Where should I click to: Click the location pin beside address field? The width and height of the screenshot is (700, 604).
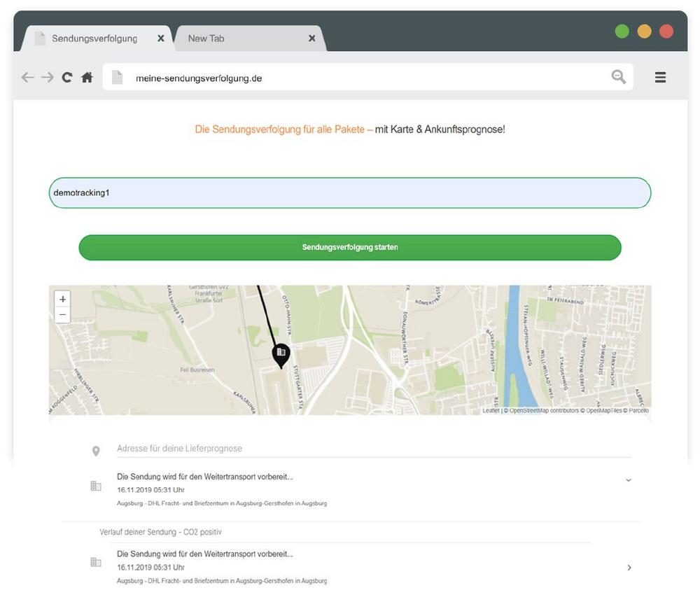[x=96, y=451]
